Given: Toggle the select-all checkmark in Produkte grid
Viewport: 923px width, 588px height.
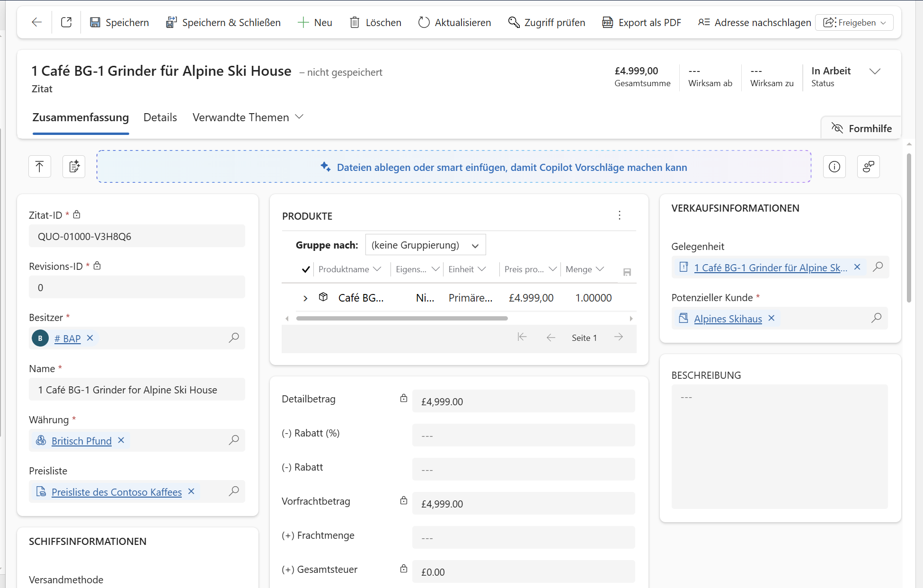Looking at the screenshot, I should coord(306,269).
